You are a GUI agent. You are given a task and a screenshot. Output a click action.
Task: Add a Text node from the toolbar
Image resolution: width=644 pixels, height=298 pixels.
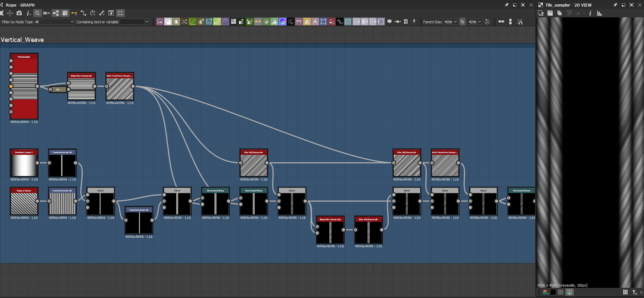pos(315,22)
